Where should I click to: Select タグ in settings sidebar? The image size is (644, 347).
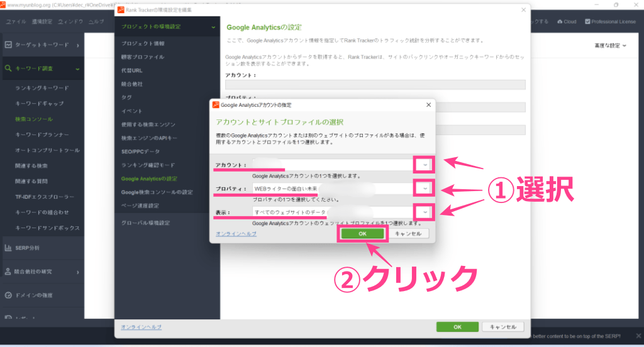[126, 97]
